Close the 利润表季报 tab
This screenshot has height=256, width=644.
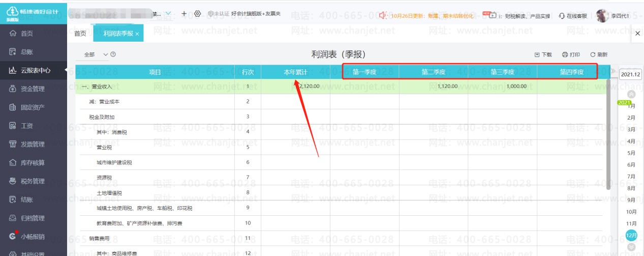tap(137, 34)
